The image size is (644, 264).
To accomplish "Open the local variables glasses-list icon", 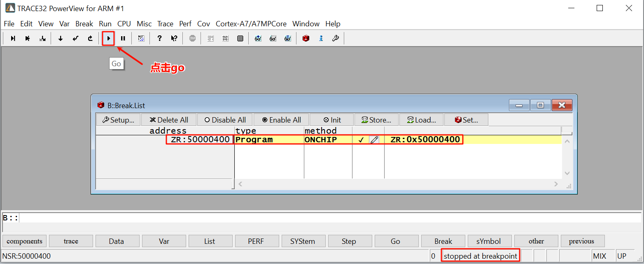I will (x=287, y=38).
